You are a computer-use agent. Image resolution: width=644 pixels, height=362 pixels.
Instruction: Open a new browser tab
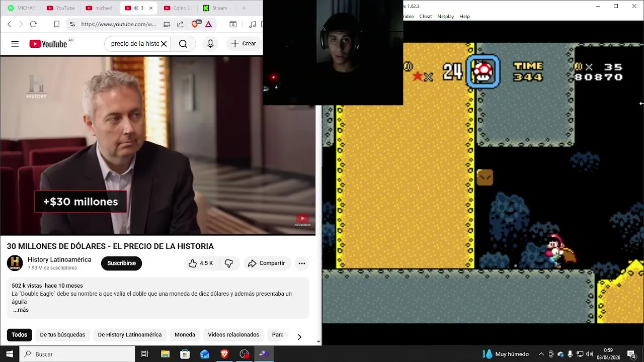point(244,8)
